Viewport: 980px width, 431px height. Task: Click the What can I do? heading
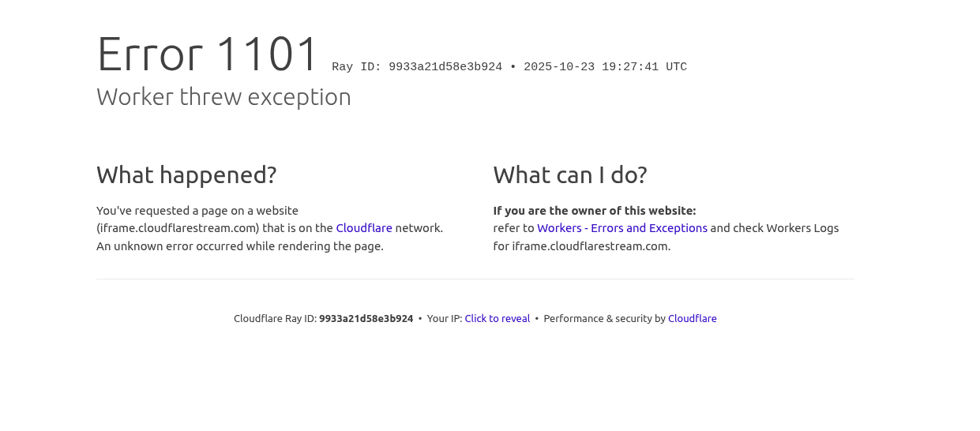click(570, 174)
